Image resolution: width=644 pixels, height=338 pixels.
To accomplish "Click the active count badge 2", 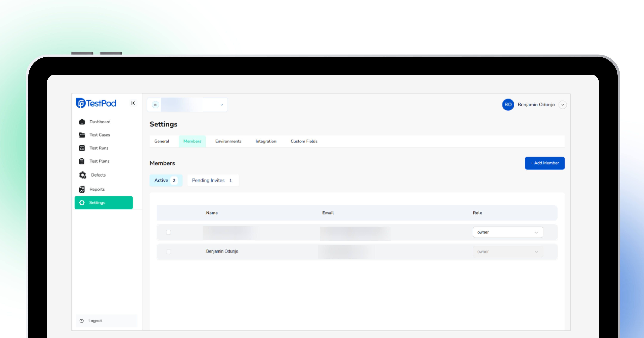I will 174,180.
